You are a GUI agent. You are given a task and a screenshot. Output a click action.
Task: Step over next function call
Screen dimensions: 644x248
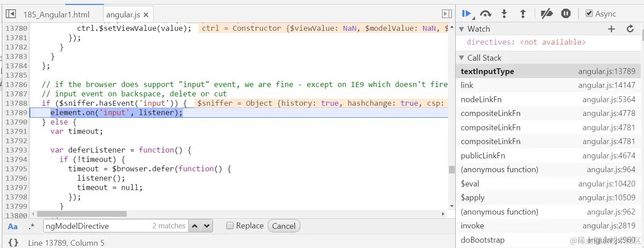tap(486, 14)
